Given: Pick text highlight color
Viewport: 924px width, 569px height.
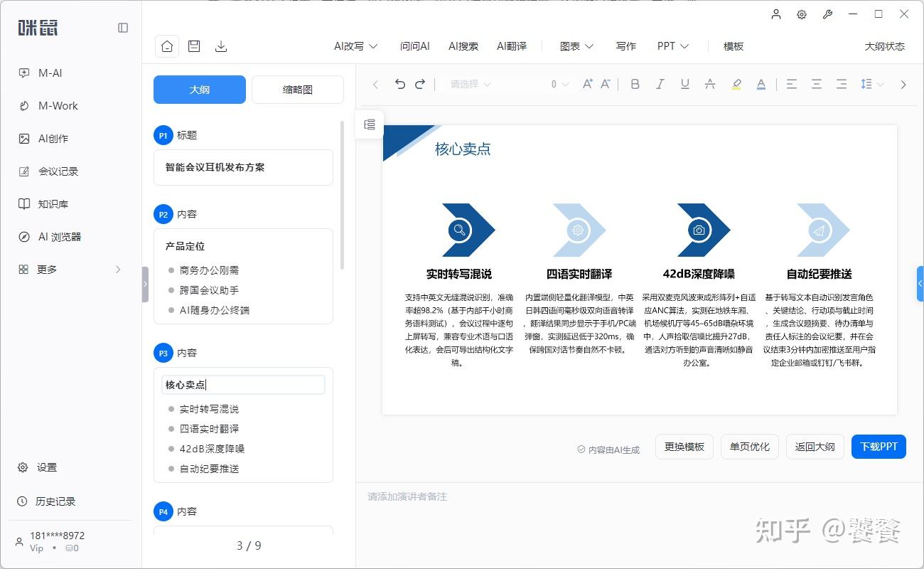Looking at the screenshot, I should [736, 84].
